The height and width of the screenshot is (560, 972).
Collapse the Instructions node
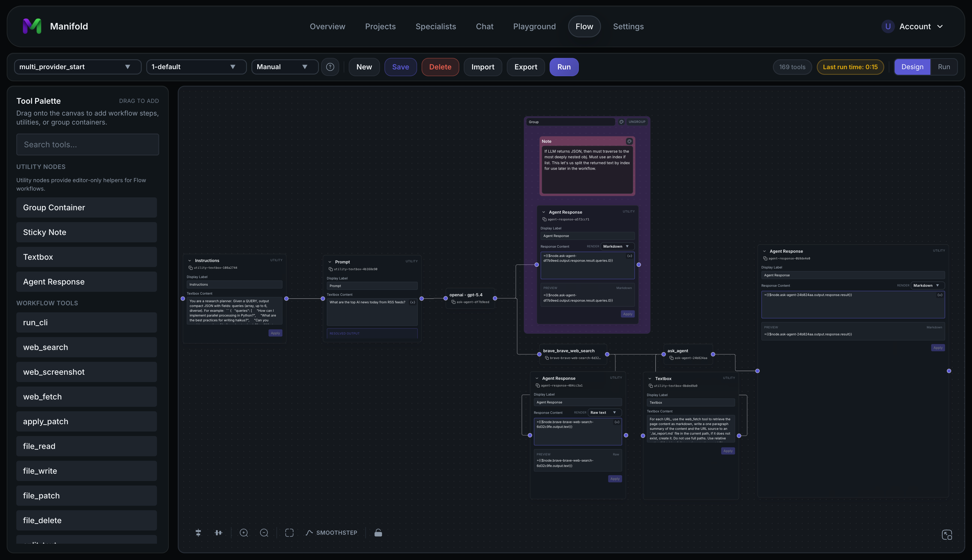tap(189, 261)
